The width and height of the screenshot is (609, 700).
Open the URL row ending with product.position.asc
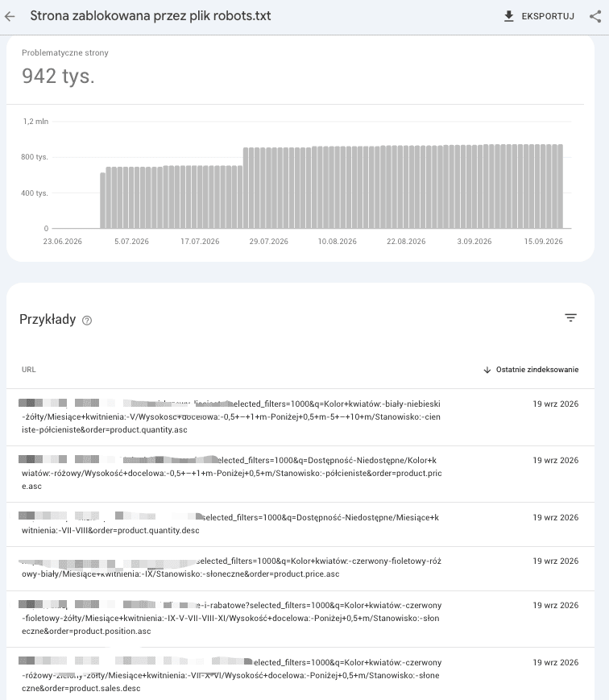click(300, 619)
